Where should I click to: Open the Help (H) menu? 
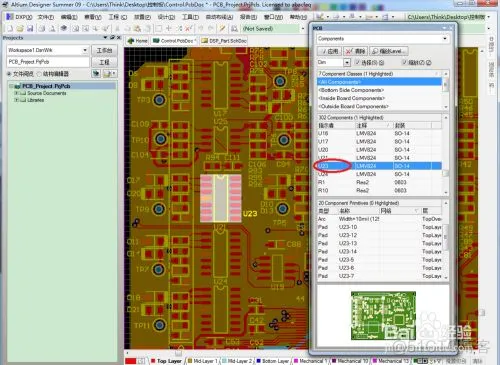298,17
